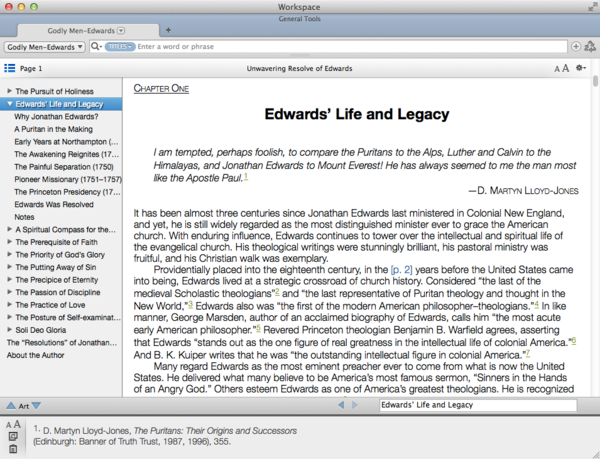Decrease text size with small A in reader
The image size is (600, 459).
[x=557, y=69]
